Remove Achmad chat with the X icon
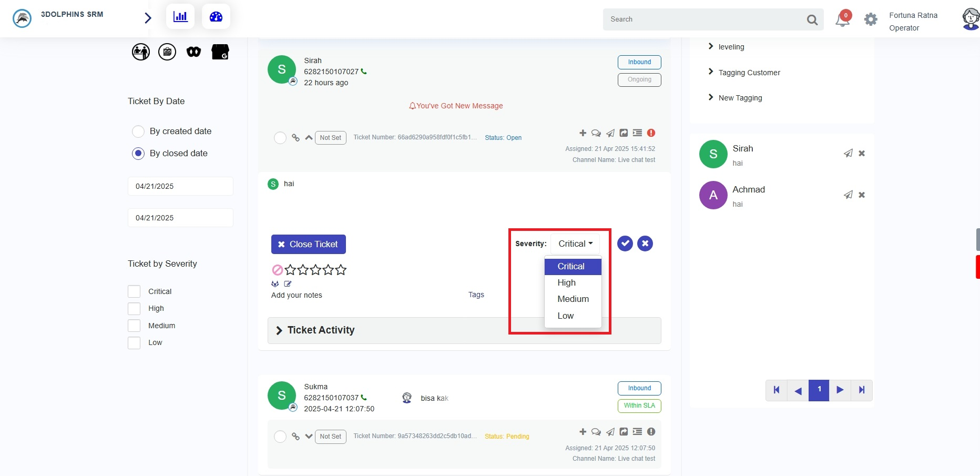This screenshot has height=476, width=980. 862,195
